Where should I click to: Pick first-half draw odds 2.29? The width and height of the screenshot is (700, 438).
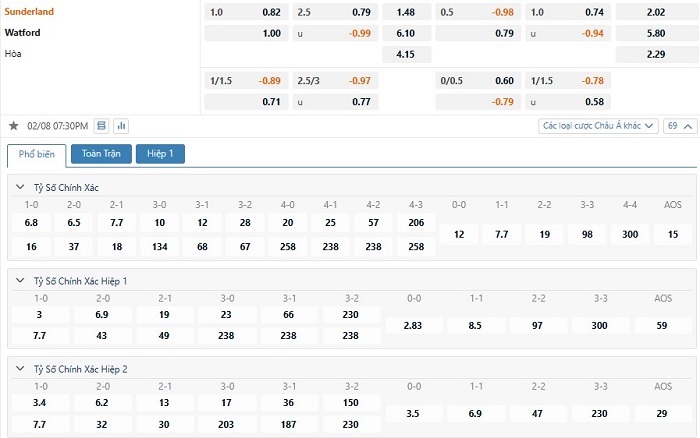pyautogui.click(x=656, y=54)
